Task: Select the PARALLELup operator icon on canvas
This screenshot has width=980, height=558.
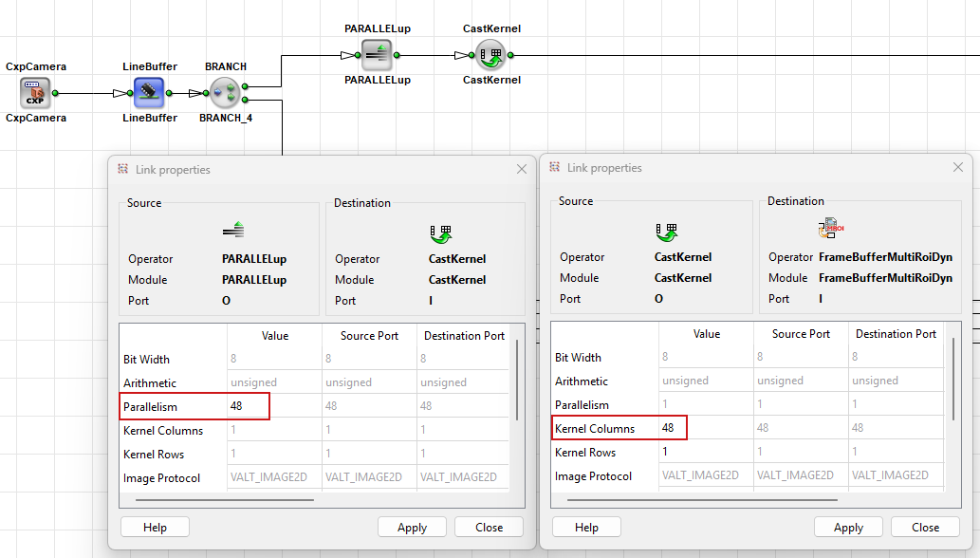Action: point(377,55)
